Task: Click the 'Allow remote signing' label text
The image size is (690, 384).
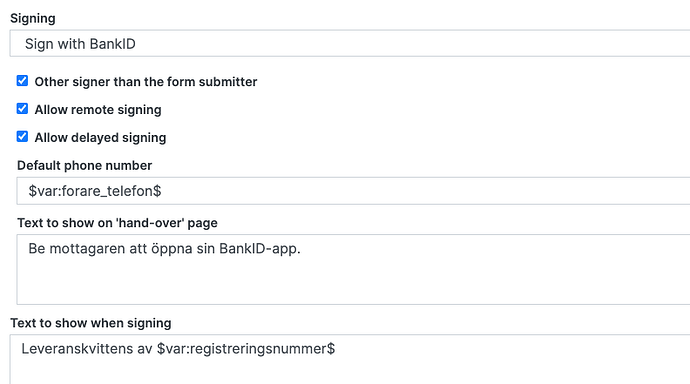Action: pos(98,110)
